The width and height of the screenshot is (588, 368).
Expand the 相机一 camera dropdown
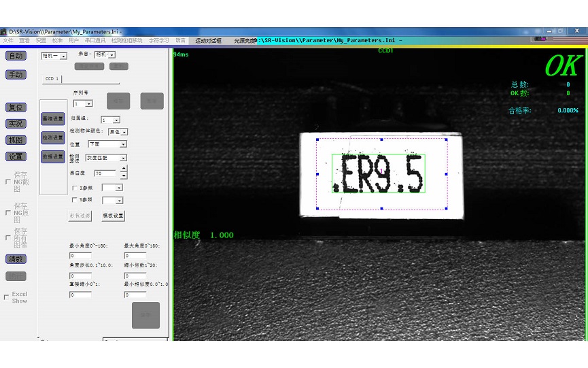point(63,56)
